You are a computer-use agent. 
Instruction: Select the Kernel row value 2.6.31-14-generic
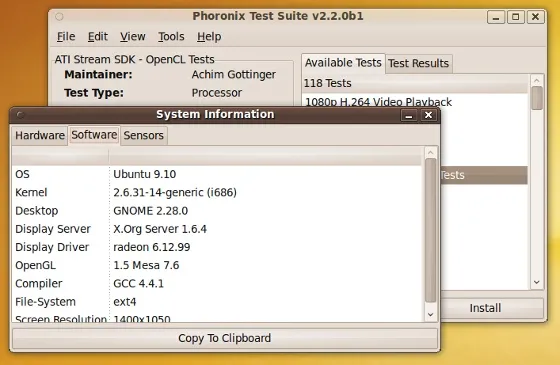(217, 192)
